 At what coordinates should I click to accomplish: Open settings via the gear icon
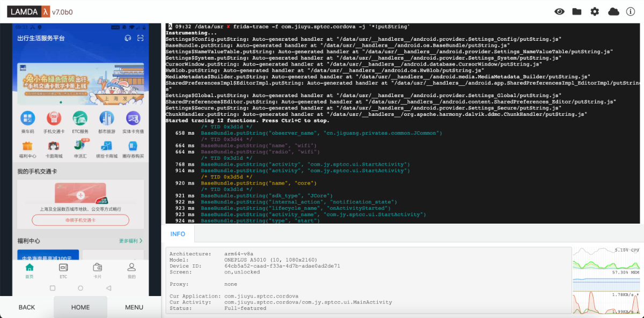click(x=595, y=11)
